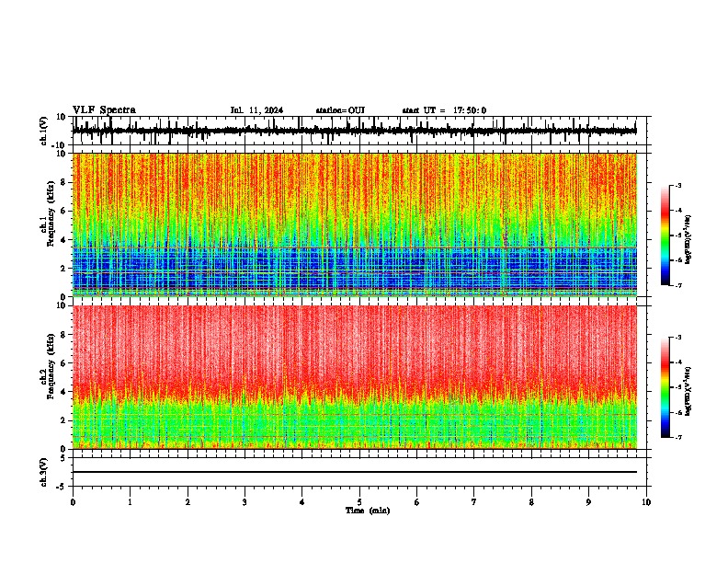Click time axis tick label "0"
This screenshot has height=563, width=728.
click(x=73, y=502)
